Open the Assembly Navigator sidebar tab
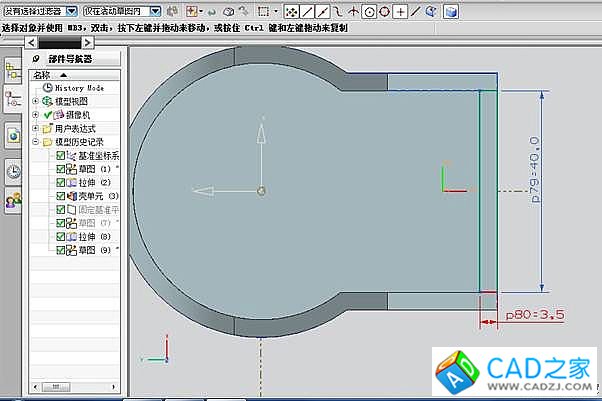The image size is (602, 401). [13, 70]
